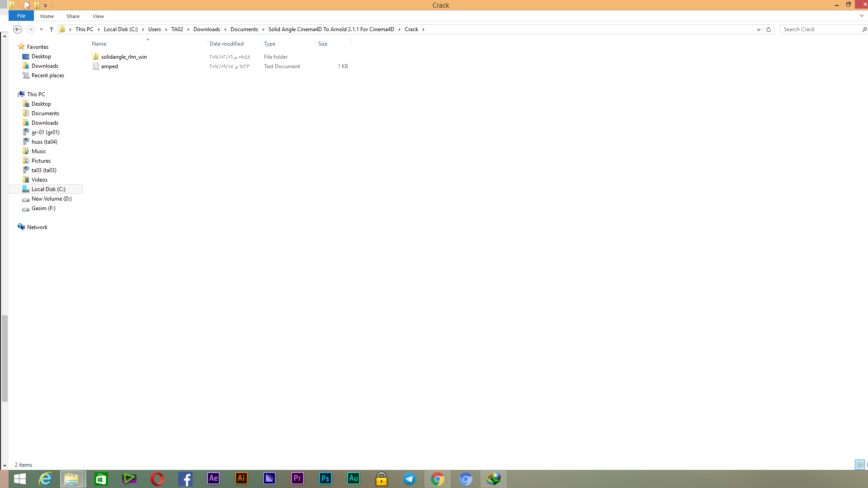The width and height of the screenshot is (868, 488).
Task: Switch to Details view layout icon
Action: [859, 465]
